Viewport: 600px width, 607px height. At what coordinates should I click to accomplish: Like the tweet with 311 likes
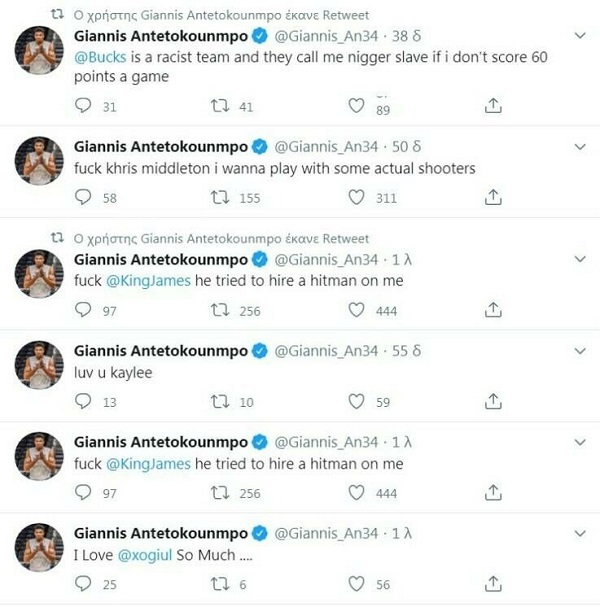coord(356,198)
